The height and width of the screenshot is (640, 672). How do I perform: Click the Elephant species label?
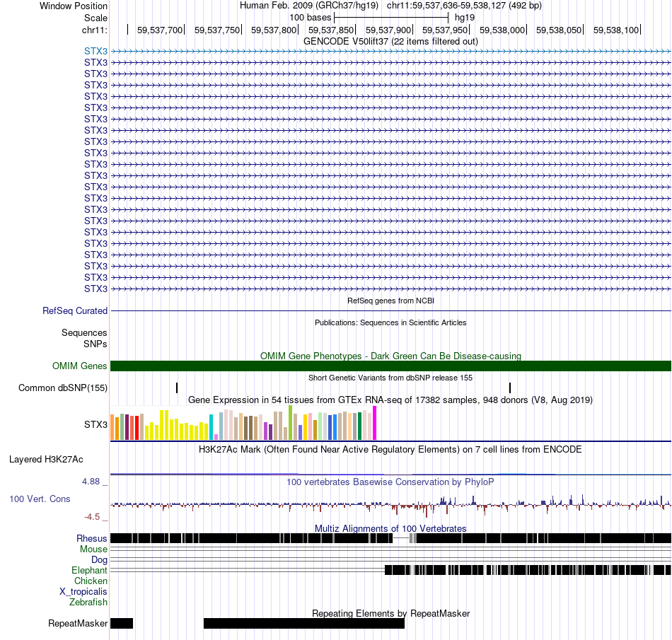coord(89,571)
